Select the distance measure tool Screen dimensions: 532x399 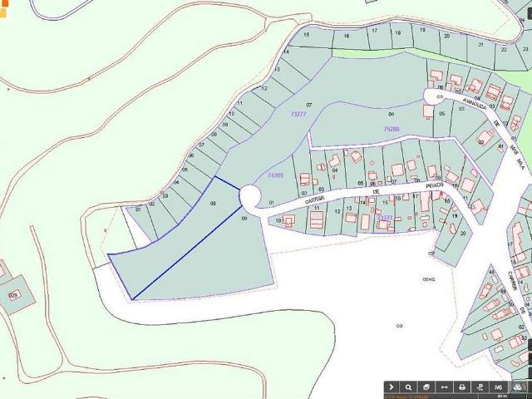tap(444, 387)
